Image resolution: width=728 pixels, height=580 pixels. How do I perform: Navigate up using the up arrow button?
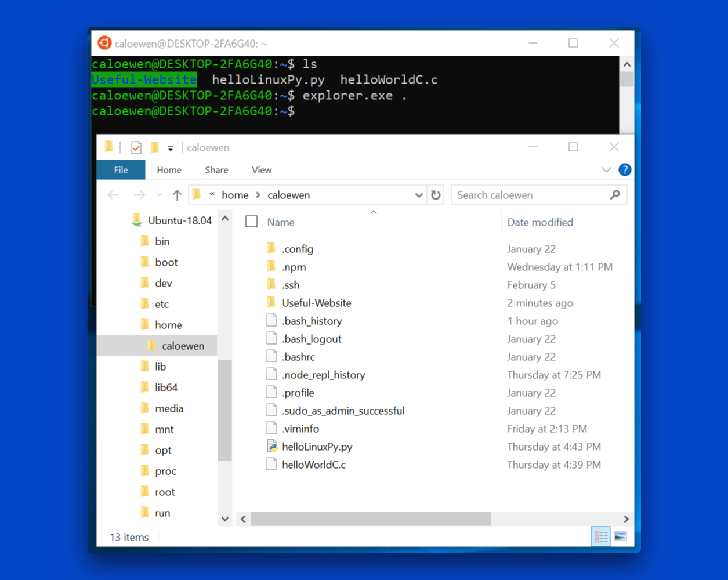pos(178,194)
